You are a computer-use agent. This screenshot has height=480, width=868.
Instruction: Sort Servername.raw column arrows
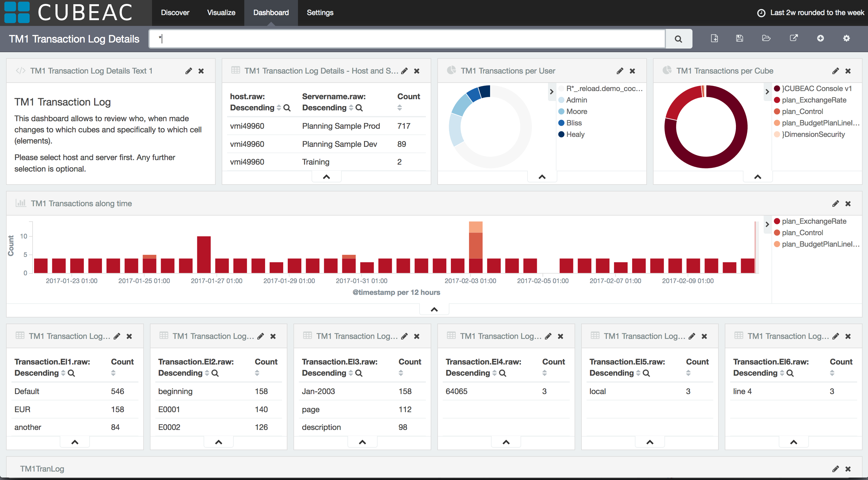coord(351,108)
